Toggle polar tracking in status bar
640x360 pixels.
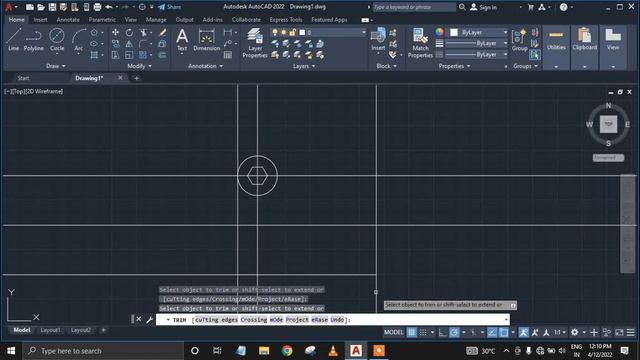(454, 332)
